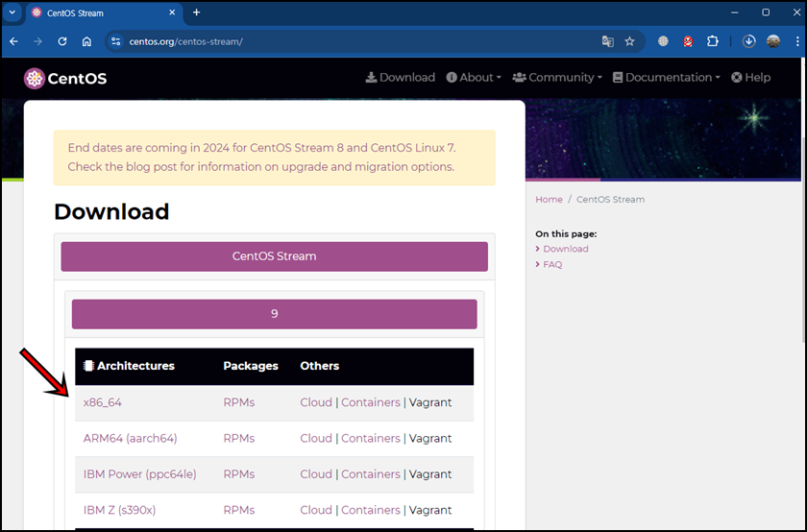Open Containers link in IBM Power row
Image resolution: width=807 pixels, height=532 pixels.
point(371,473)
